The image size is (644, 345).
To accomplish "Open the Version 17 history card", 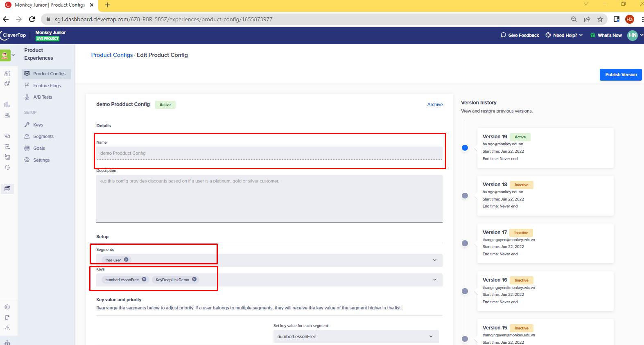I will 545,243.
